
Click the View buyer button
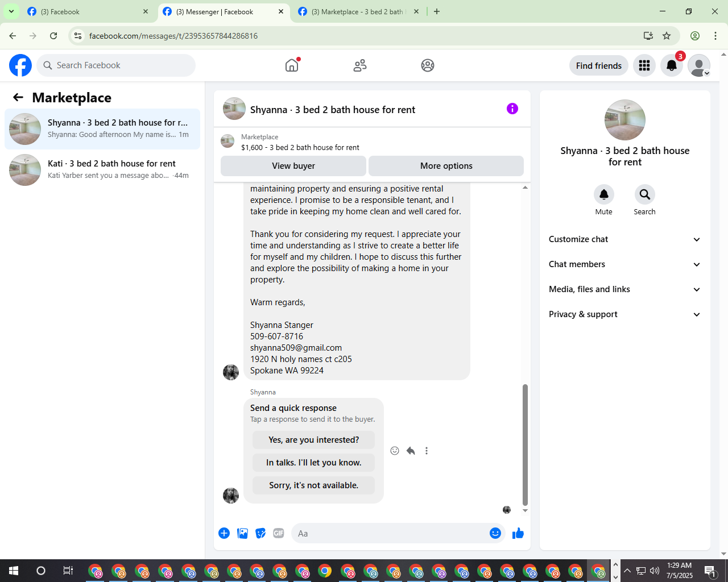pyautogui.click(x=293, y=166)
